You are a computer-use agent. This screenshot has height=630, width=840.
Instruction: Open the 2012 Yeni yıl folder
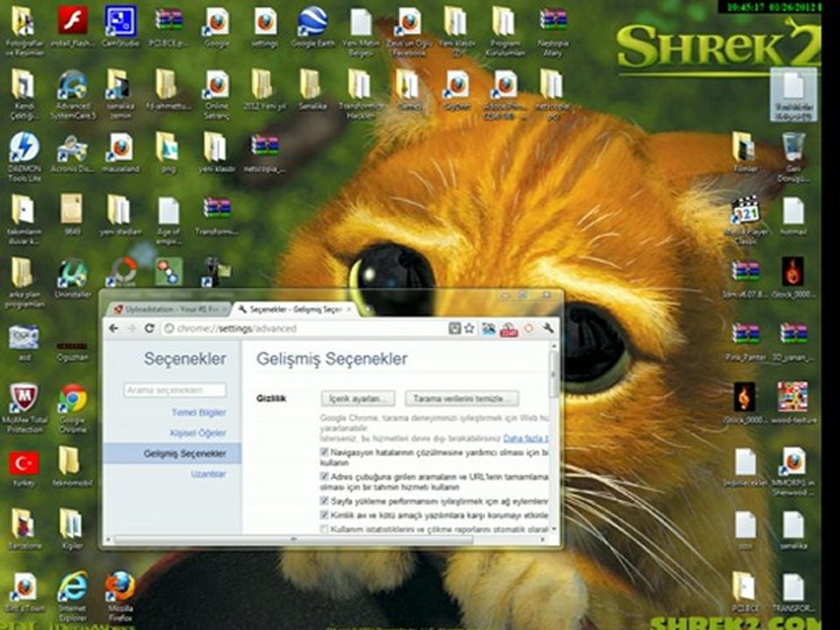[263, 90]
